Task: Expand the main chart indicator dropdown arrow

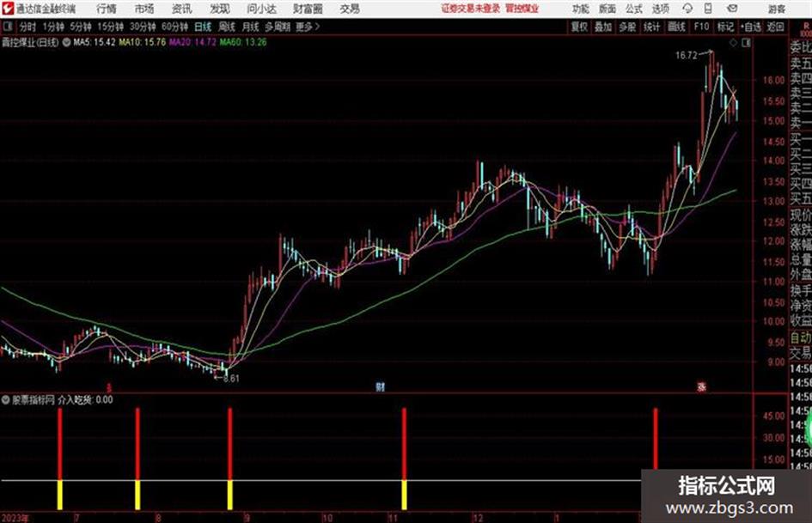Action: 66,42
